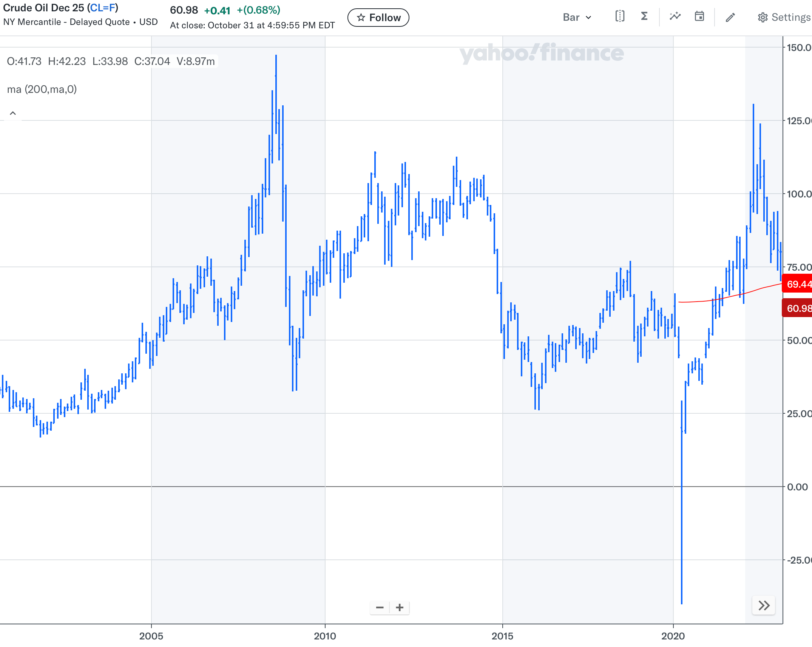Open the sigma indicators menu
This screenshot has height=647, width=812.
tap(644, 16)
